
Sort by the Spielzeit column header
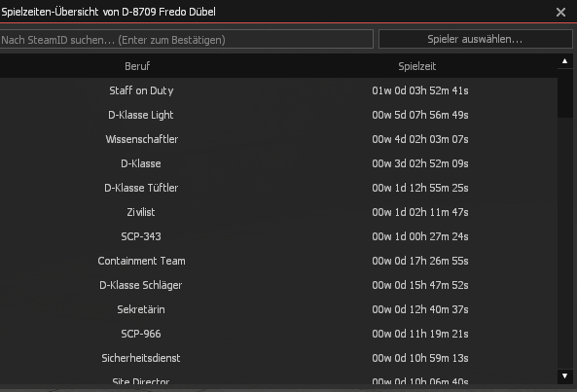(x=416, y=66)
